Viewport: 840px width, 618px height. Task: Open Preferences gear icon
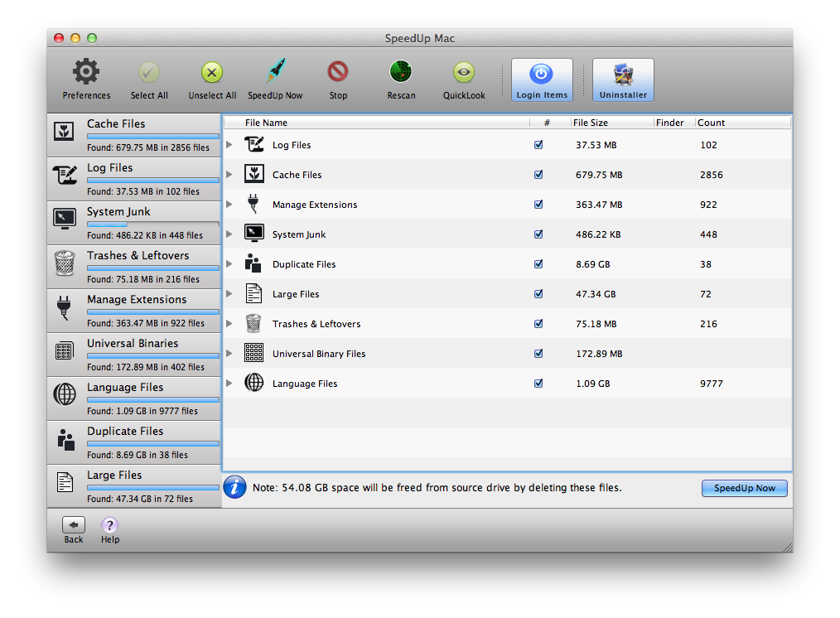pyautogui.click(x=86, y=72)
